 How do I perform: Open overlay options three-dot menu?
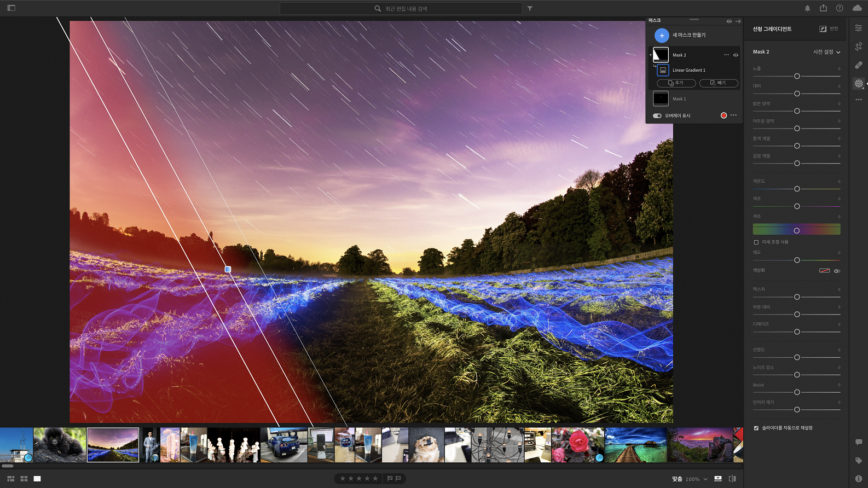coord(733,115)
